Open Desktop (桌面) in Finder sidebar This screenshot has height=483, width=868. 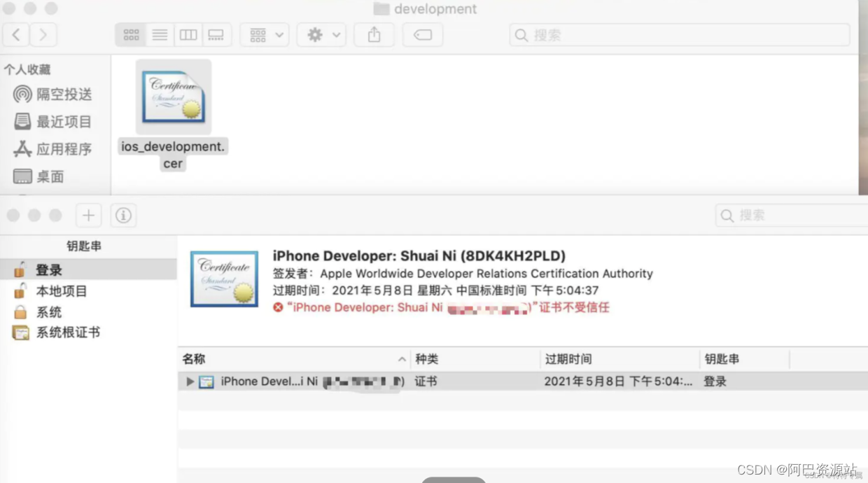(x=38, y=176)
